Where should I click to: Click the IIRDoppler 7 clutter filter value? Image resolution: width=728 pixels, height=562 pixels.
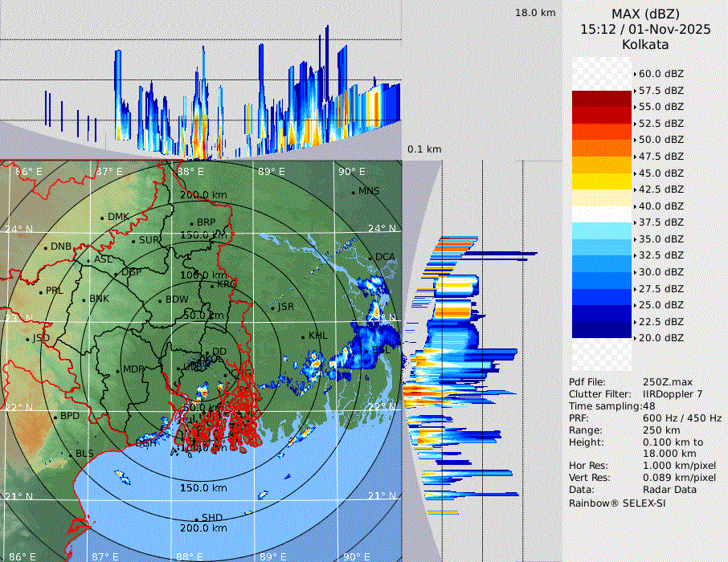pyautogui.click(x=673, y=394)
